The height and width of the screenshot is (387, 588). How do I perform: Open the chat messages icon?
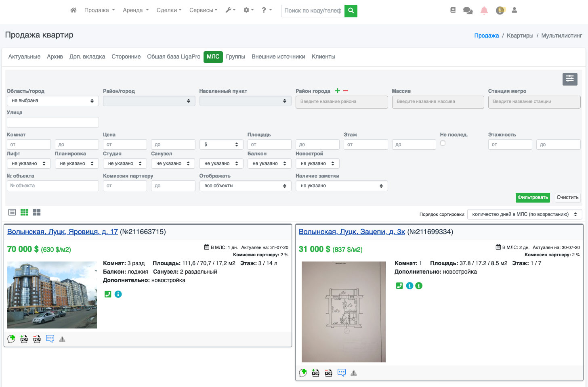pyautogui.click(x=468, y=10)
